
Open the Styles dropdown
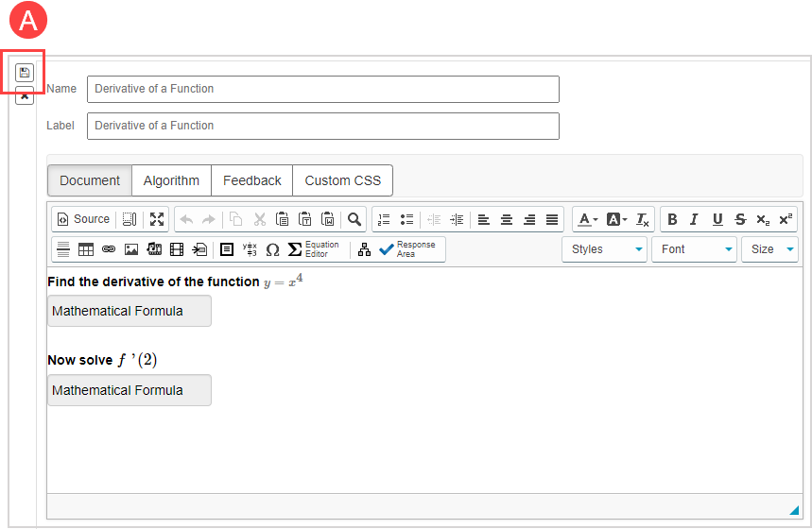pos(605,249)
